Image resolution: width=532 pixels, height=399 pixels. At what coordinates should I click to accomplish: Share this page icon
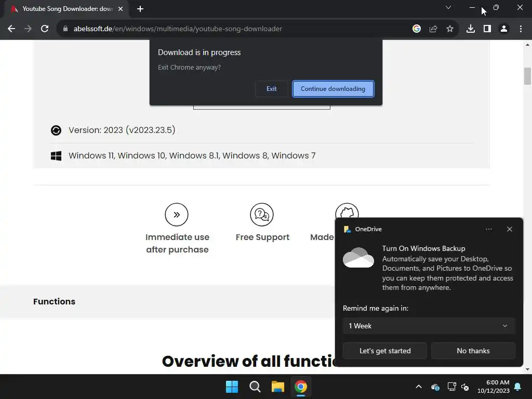click(x=433, y=29)
